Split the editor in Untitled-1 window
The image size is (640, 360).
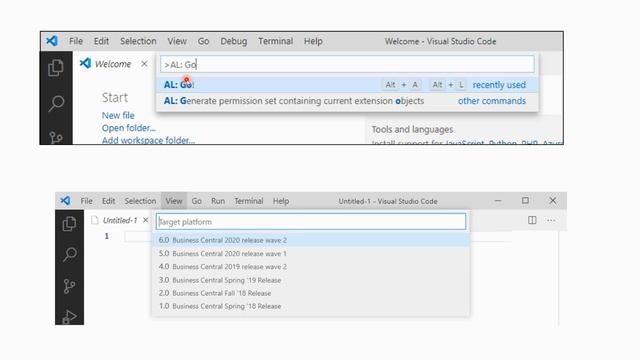pos(532,220)
